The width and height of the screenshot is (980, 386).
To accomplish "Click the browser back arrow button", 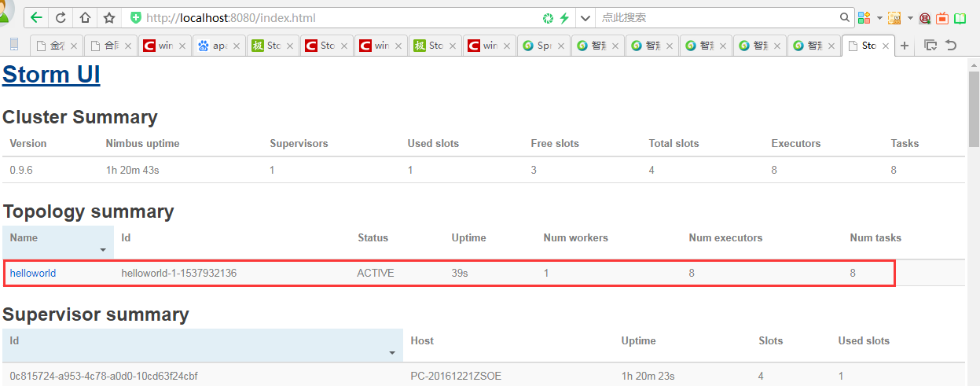I will coord(36,17).
